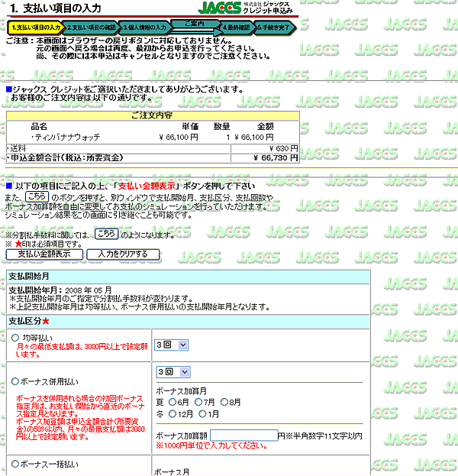This screenshot has height=476, width=458.
Task: Select step 3 個人情報の入力 arrow tab
Action: point(145,28)
